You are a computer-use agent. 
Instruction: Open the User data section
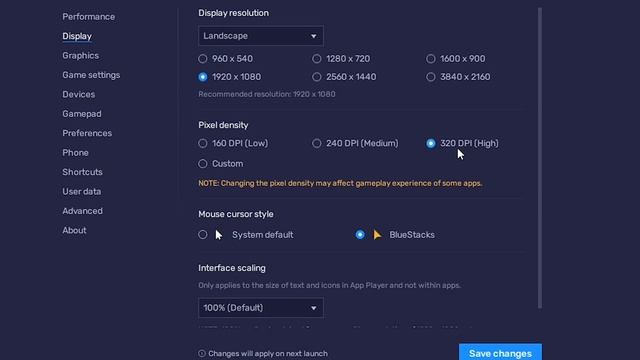coord(81,191)
